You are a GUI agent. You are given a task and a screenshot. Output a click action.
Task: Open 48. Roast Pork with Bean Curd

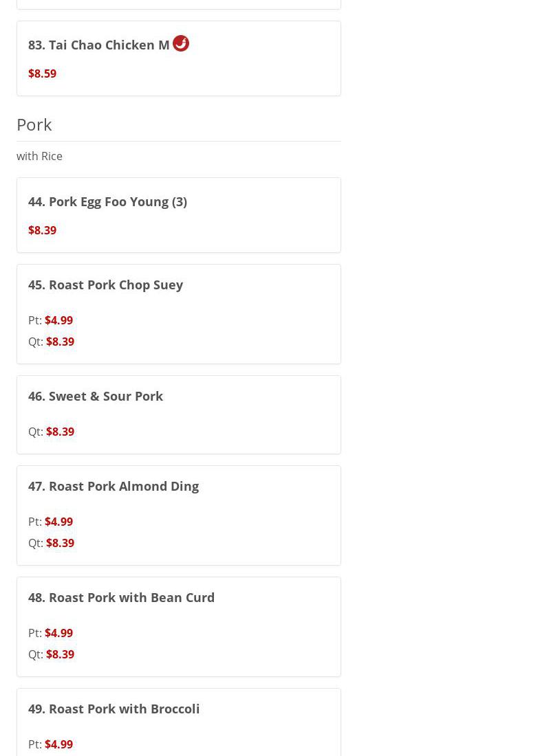(x=121, y=597)
